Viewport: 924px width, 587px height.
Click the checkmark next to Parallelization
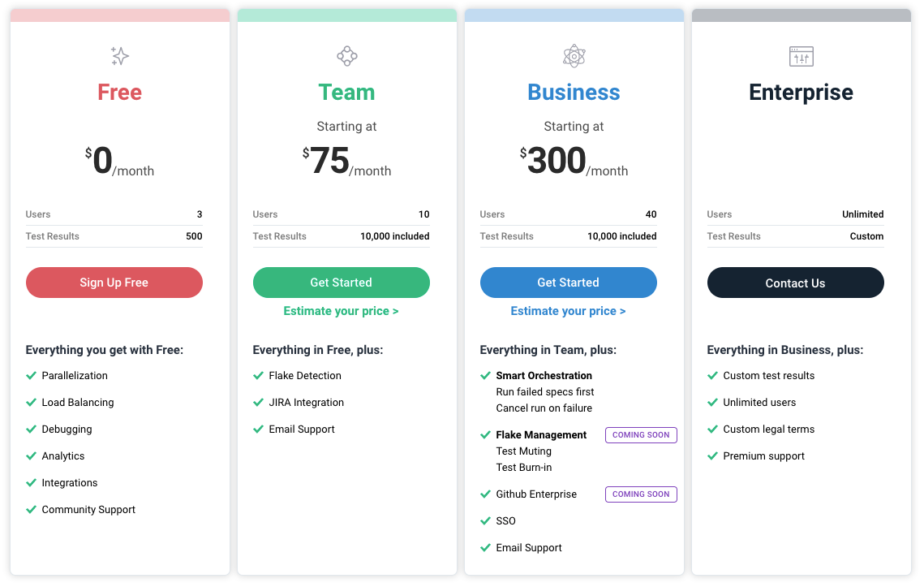32,376
